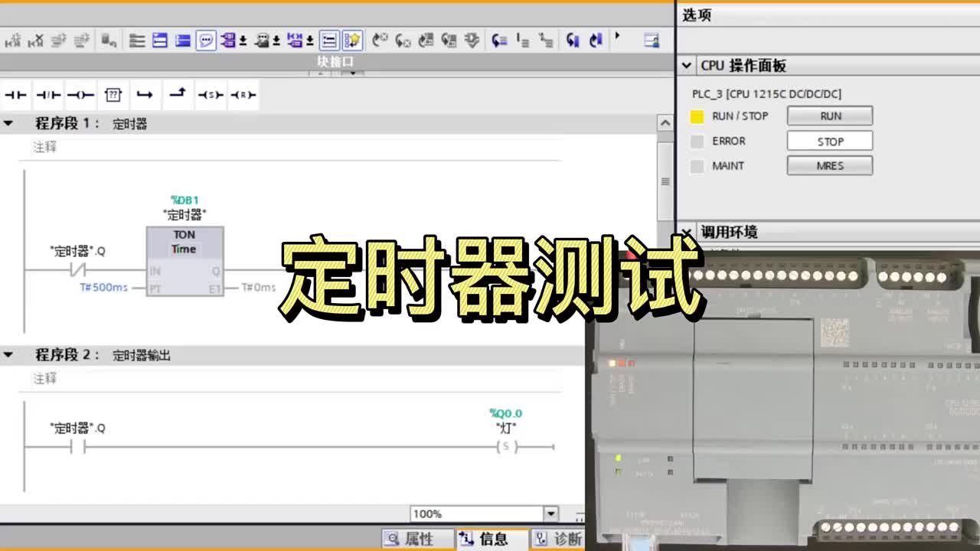This screenshot has height=551, width=980.
Task: Collapse the CPU 操作面板 section
Action: point(688,66)
